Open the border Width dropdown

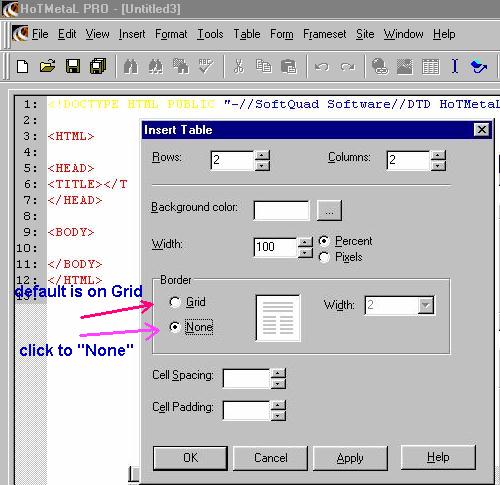click(x=426, y=305)
